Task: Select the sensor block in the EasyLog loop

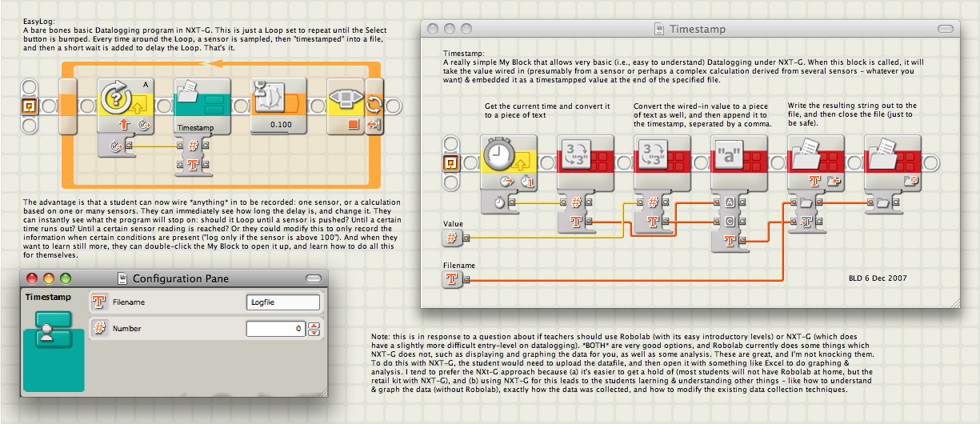Action: [125, 106]
